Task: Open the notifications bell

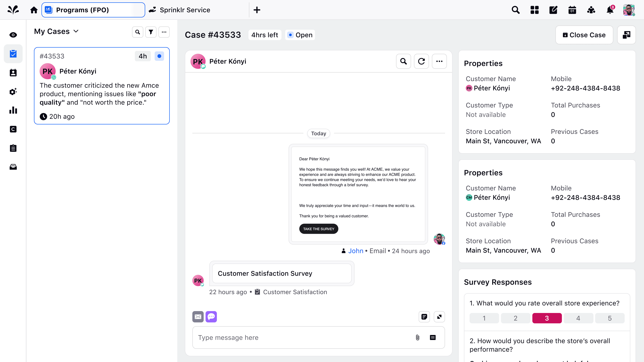Action: pyautogui.click(x=610, y=10)
